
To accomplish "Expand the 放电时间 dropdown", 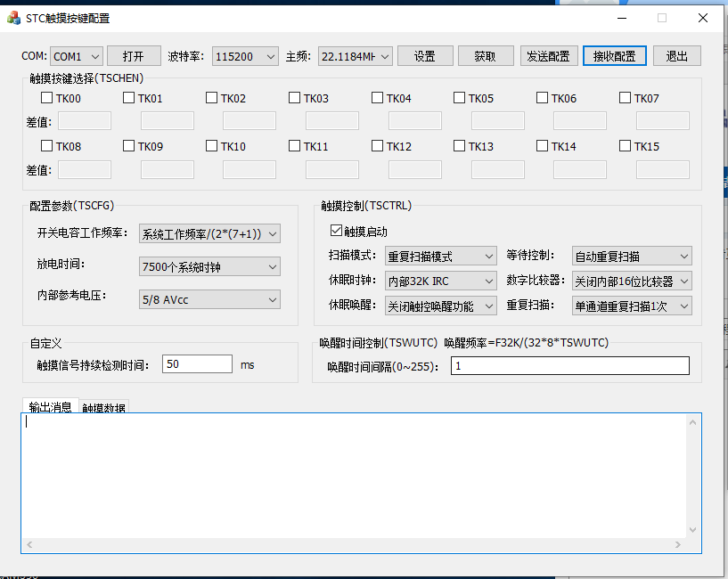I will click(x=209, y=266).
